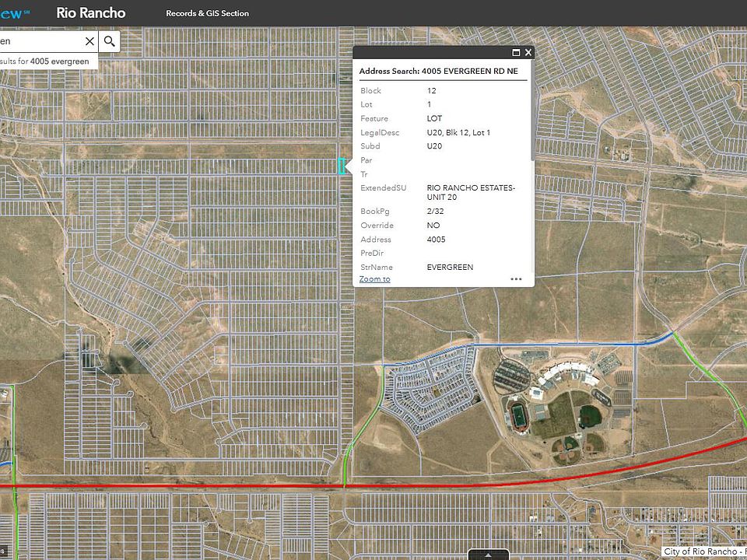Image resolution: width=747 pixels, height=560 pixels.
Task: Select the Subd value 'U20'
Action: tap(434, 146)
